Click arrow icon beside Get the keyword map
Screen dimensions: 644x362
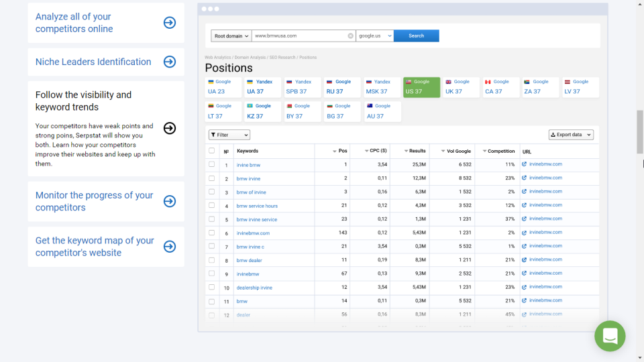170,246
